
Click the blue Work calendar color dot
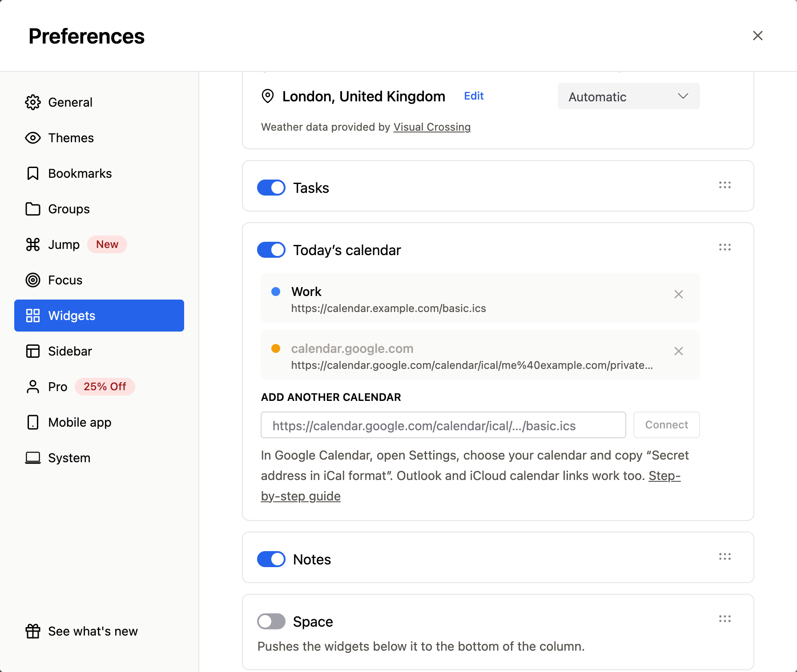[x=276, y=292]
